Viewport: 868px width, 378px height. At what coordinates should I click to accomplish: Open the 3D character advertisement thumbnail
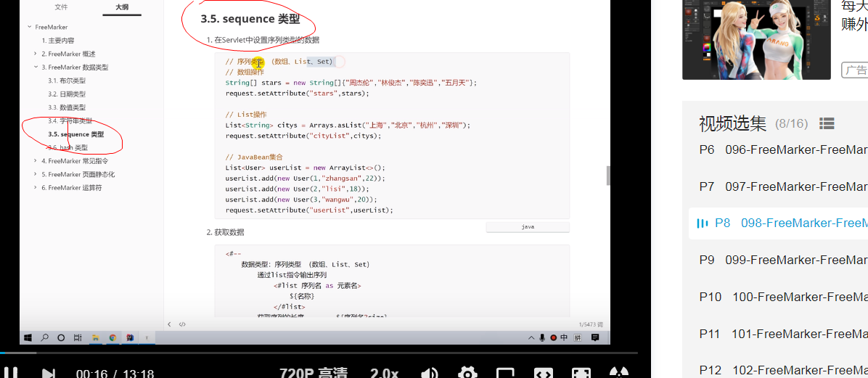pos(757,40)
